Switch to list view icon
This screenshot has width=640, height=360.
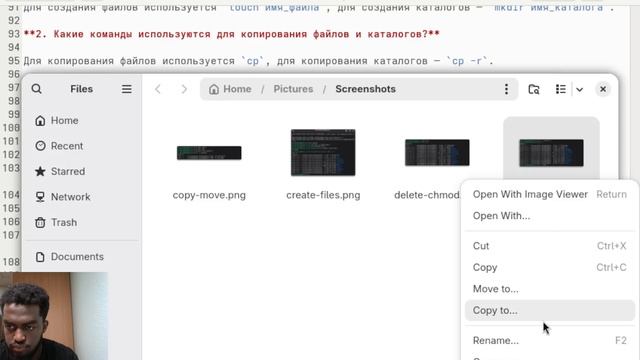[561, 89]
